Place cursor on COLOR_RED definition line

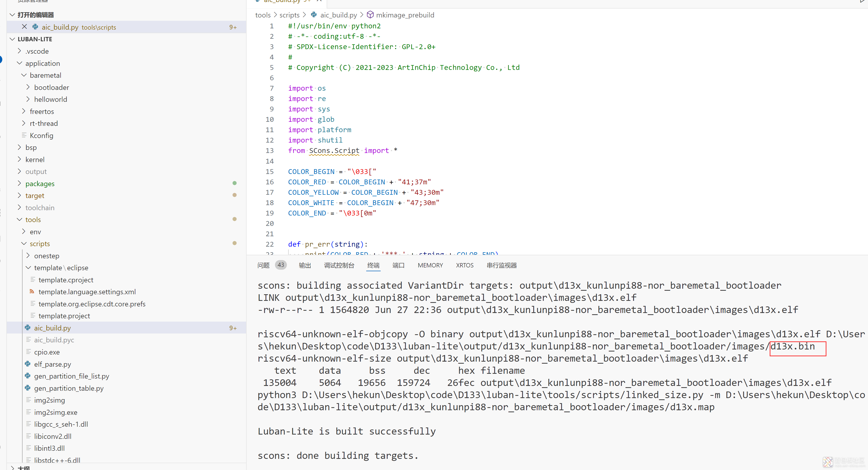pos(359,182)
